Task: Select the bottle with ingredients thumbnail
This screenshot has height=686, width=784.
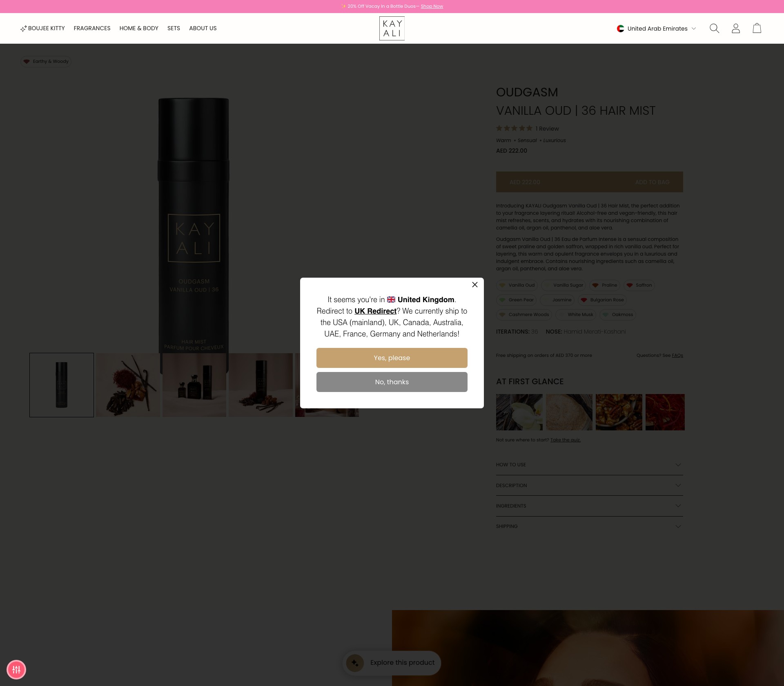Action: coord(261,385)
